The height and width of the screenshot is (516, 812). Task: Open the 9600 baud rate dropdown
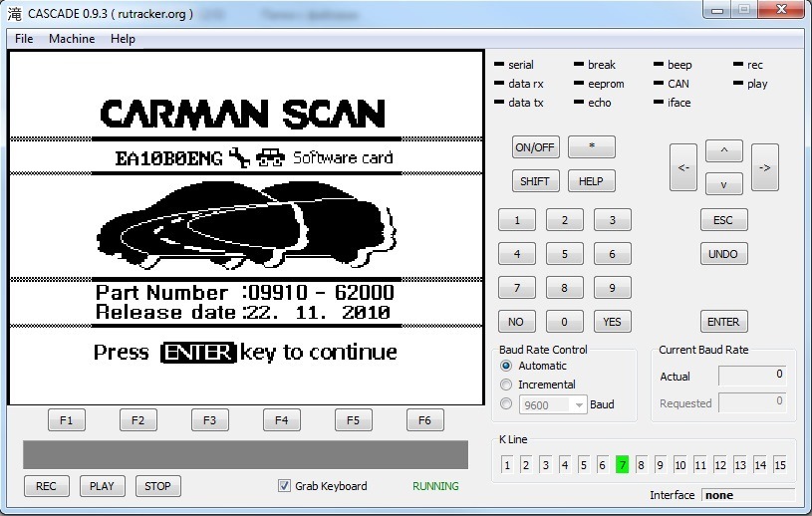pos(553,404)
